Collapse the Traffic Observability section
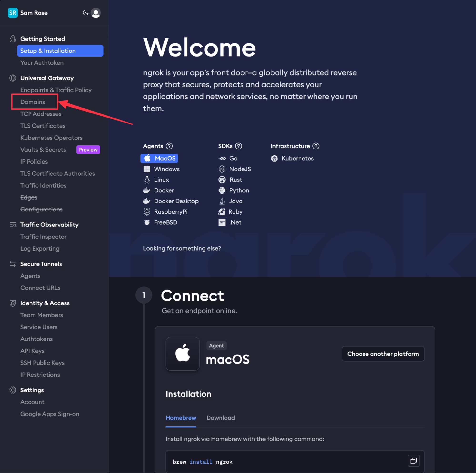The height and width of the screenshot is (473, 476). 49,225
